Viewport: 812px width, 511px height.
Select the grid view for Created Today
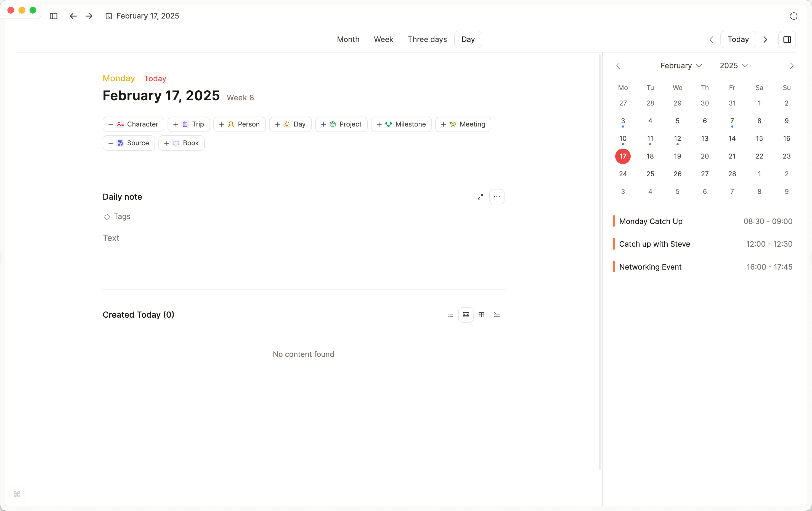(x=481, y=315)
